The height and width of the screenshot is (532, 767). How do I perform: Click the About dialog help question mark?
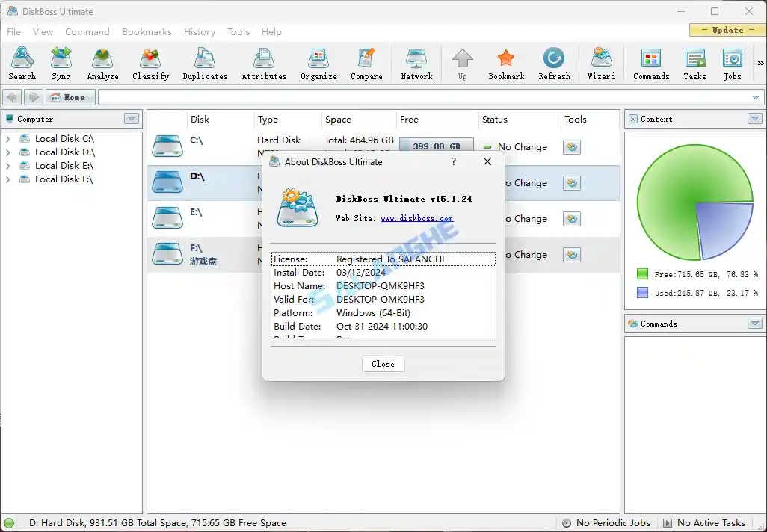[454, 162]
